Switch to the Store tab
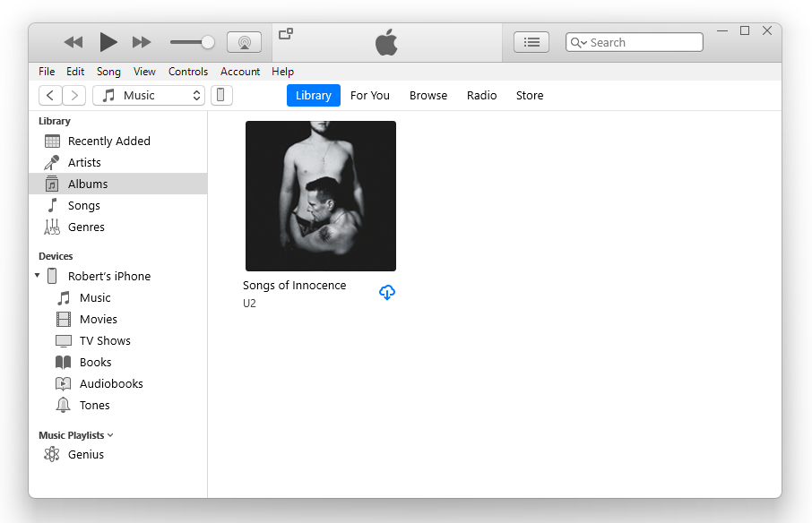The image size is (812, 523). coord(530,96)
